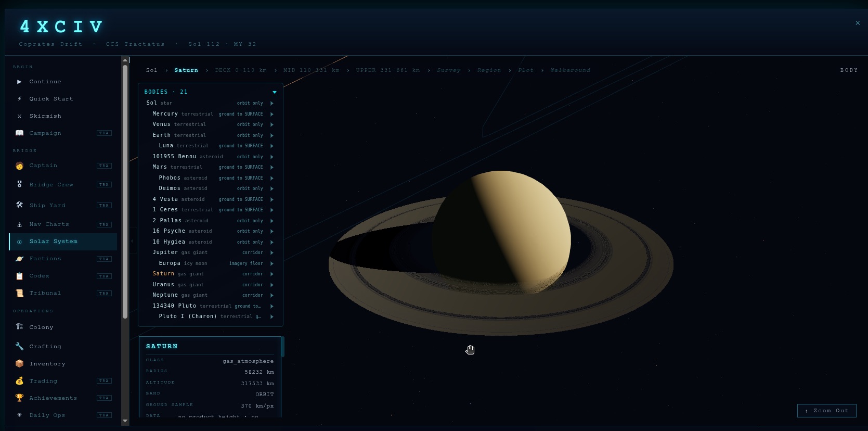This screenshot has height=431, width=868.
Task: Click the DECK 0-110 km breadcrumb
Action: (241, 70)
